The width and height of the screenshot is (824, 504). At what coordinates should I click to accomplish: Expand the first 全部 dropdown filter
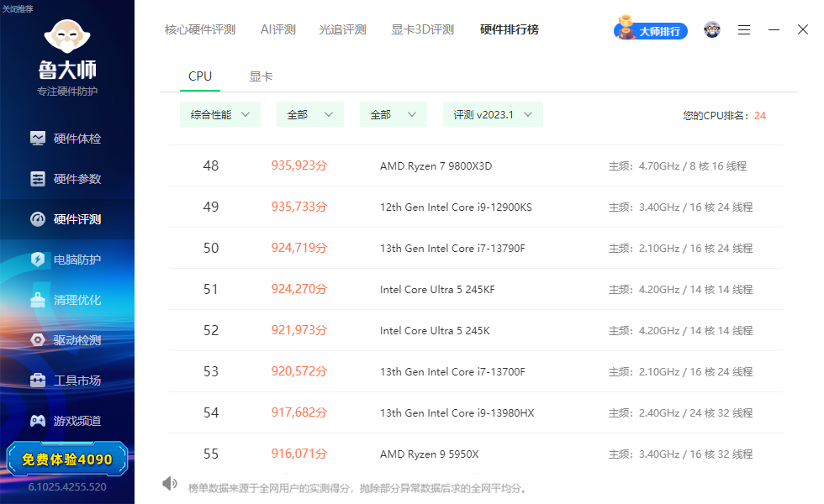coord(310,114)
